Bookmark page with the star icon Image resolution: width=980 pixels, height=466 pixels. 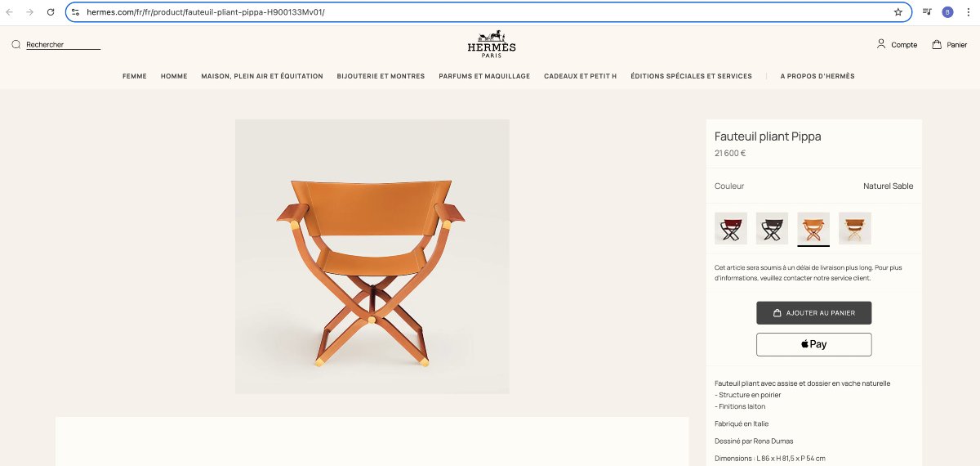898,12
